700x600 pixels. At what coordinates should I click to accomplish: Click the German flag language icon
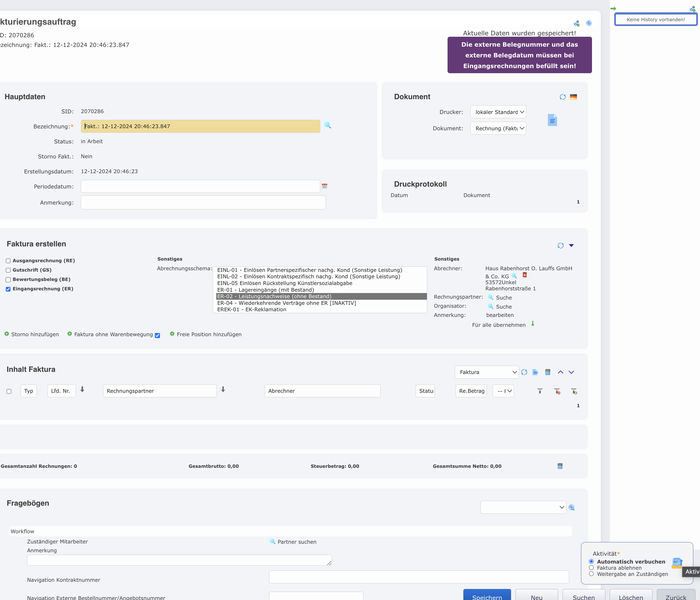coord(573,97)
